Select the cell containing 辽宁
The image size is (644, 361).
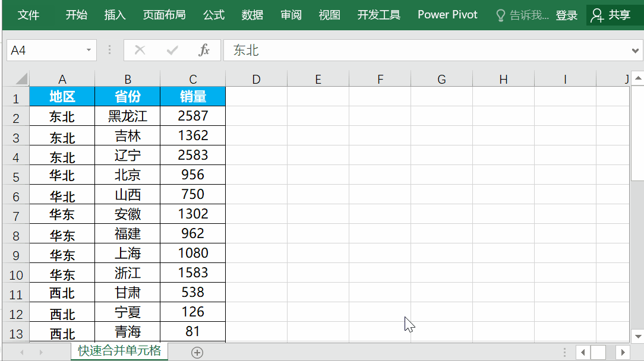click(127, 155)
